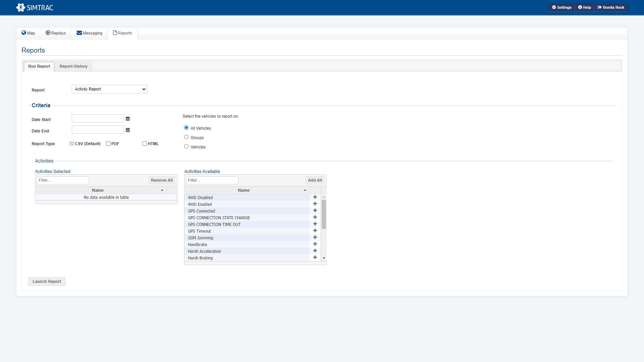Add the GSM Jamming activity via plus
Viewport: 644px width, 362px height.
(315, 237)
